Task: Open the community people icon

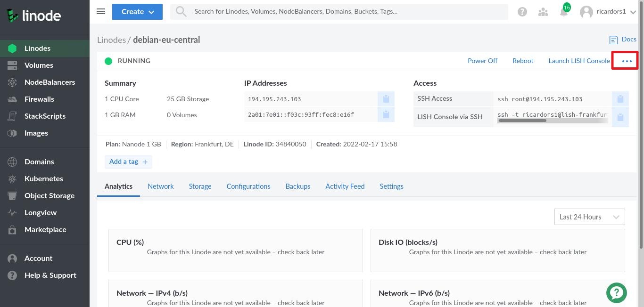Action: point(543,12)
